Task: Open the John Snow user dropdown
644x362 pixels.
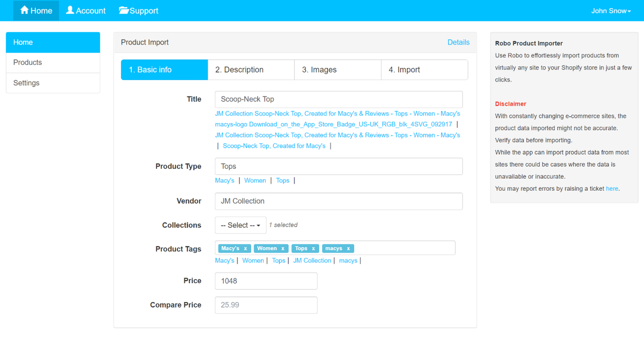Action: [x=611, y=11]
